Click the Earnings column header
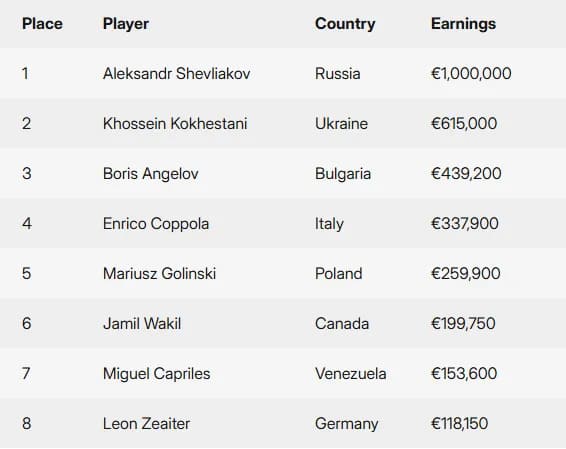The width and height of the screenshot is (566, 449). [x=463, y=24]
